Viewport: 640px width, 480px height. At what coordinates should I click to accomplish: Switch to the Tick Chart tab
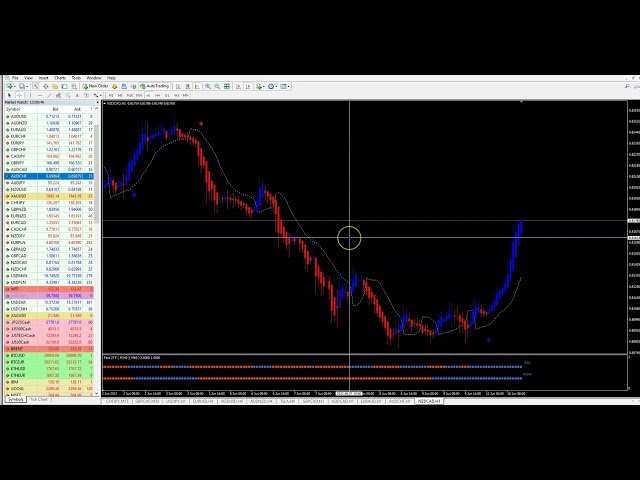click(x=39, y=399)
